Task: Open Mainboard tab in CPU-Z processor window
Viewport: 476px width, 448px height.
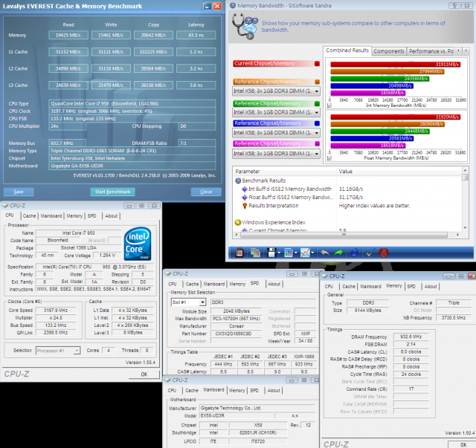Action: coord(51,215)
